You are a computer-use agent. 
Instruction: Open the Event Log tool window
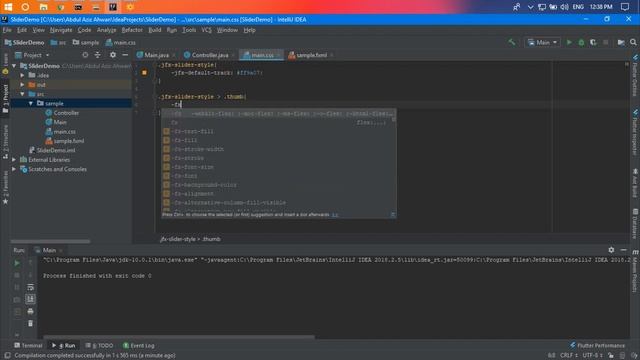[x=138, y=345]
